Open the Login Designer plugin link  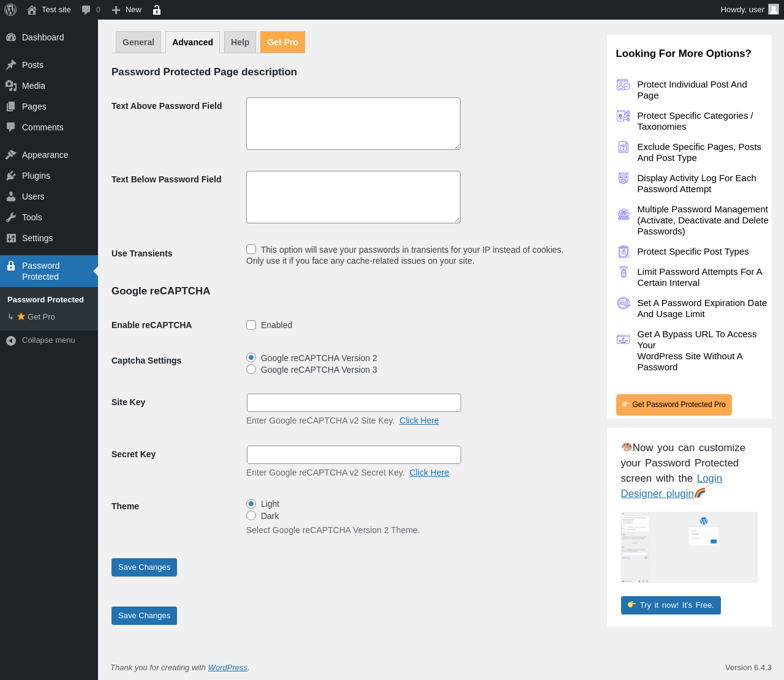click(x=671, y=486)
